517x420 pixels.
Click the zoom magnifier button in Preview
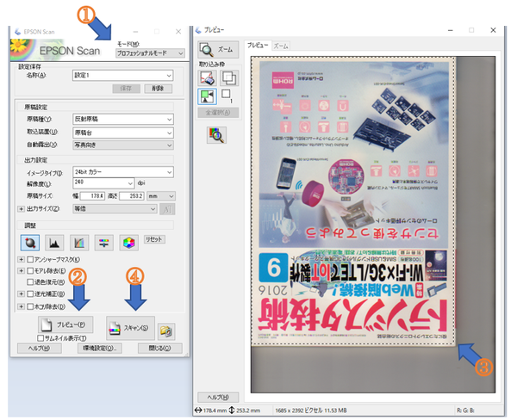coord(218,49)
